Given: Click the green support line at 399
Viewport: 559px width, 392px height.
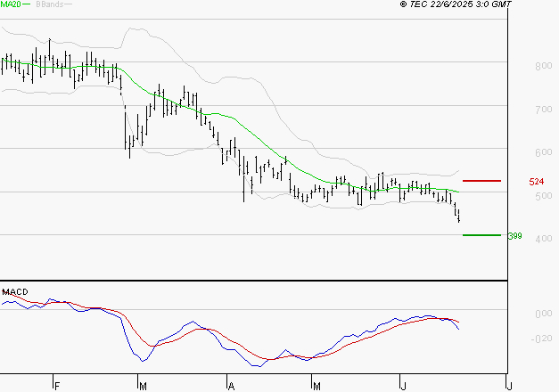Looking at the screenshot, I should pyautogui.click(x=481, y=235).
